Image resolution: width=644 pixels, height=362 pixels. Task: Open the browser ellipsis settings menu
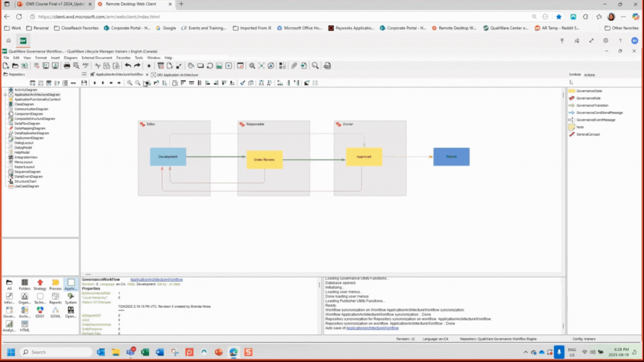tap(624, 16)
